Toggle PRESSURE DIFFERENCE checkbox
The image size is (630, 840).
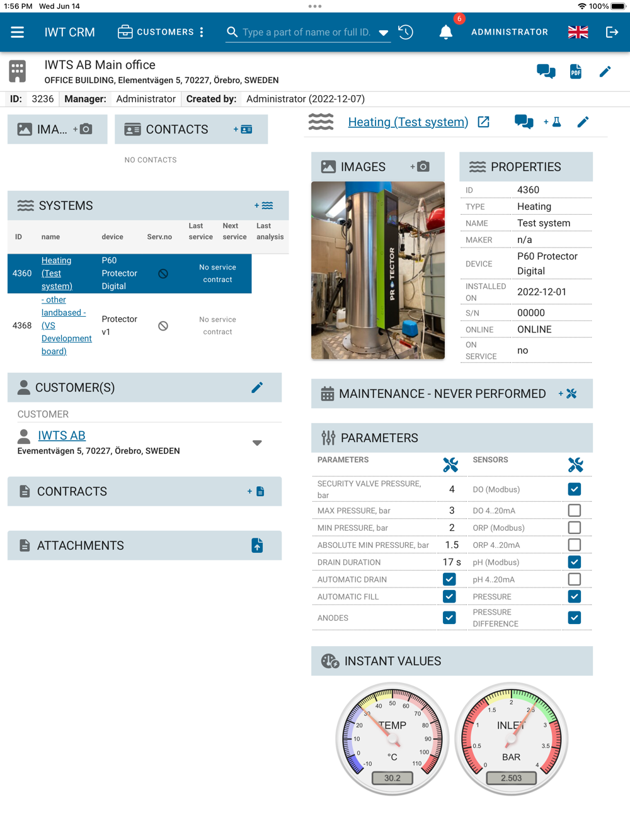[575, 618]
